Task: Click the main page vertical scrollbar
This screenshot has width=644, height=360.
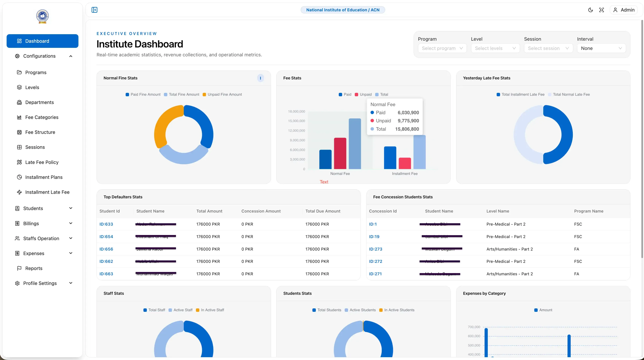Action: pyautogui.click(x=642, y=139)
